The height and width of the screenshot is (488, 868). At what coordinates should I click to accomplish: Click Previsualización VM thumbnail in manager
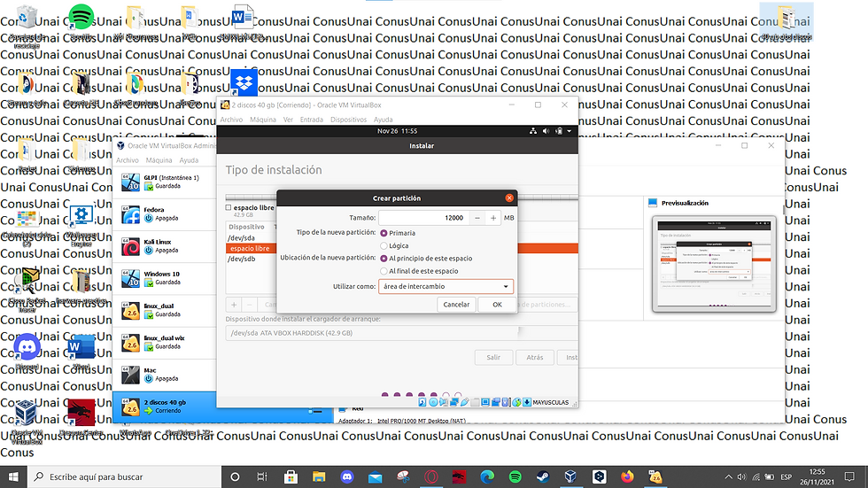(714, 264)
